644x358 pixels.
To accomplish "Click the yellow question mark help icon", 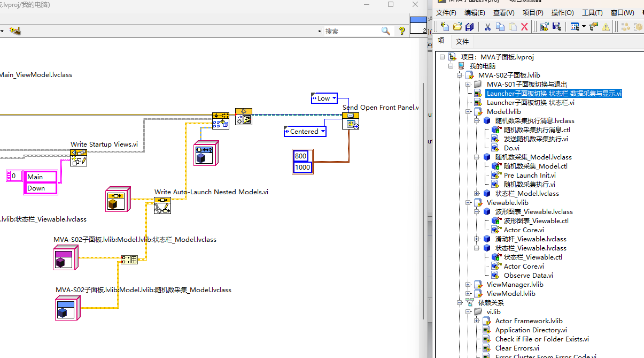I will [x=402, y=31].
